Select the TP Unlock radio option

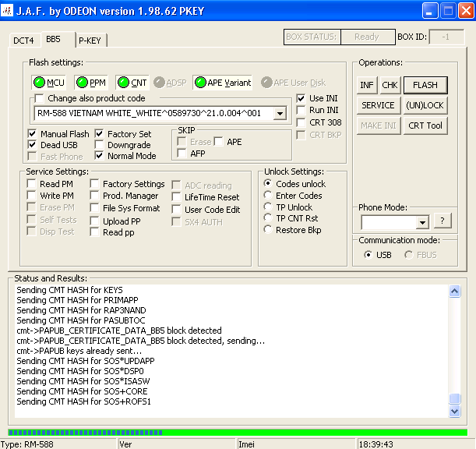click(270, 207)
